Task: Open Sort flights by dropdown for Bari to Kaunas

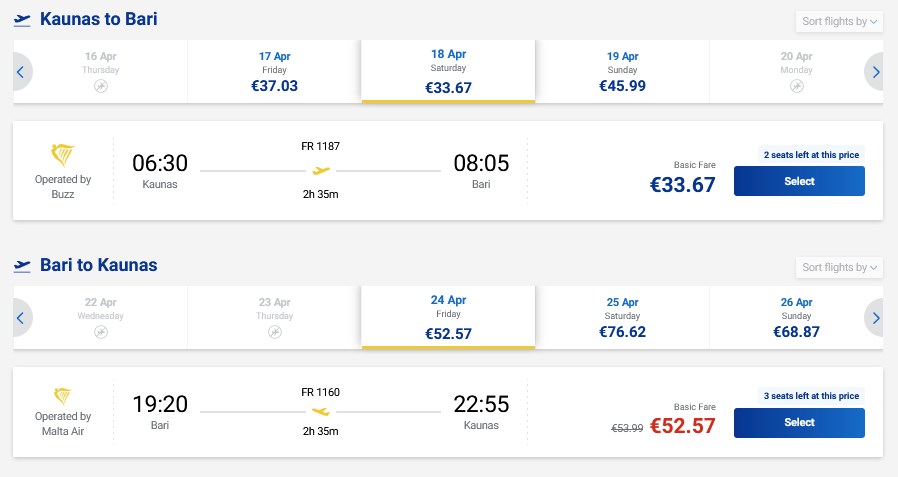Action: (839, 267)
